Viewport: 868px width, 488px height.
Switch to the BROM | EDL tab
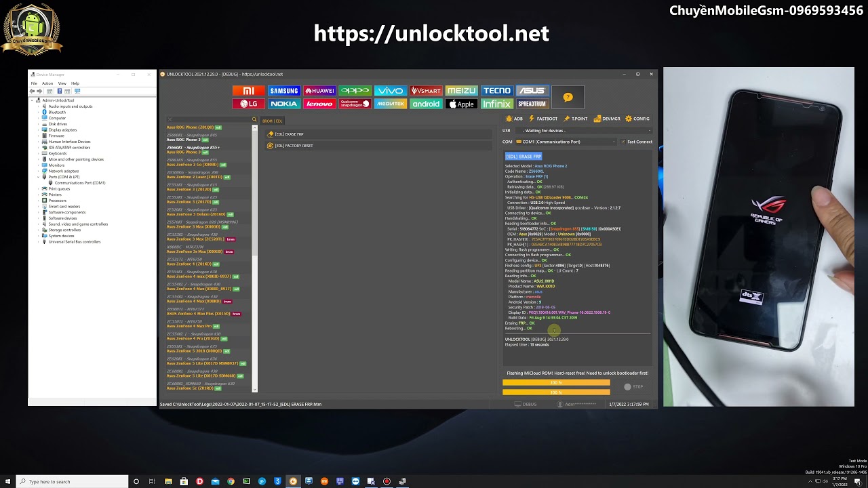[273, 121]
